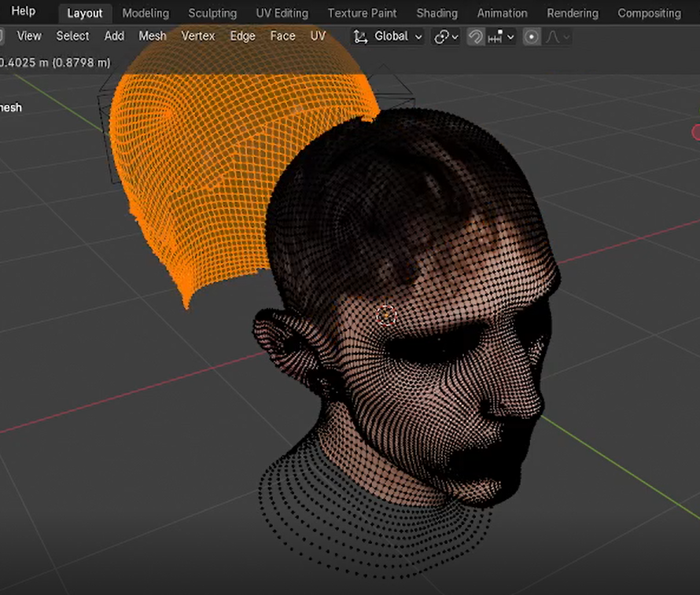The height and width of the screenshot is (595, 700).
Task: Click the red axis gizmo dot
Action: (x=697, y=131)
